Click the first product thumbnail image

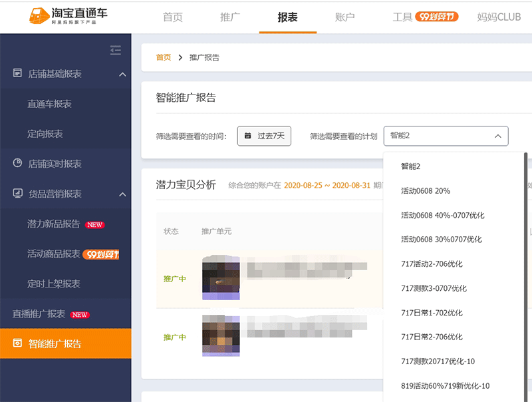point(220,278)
